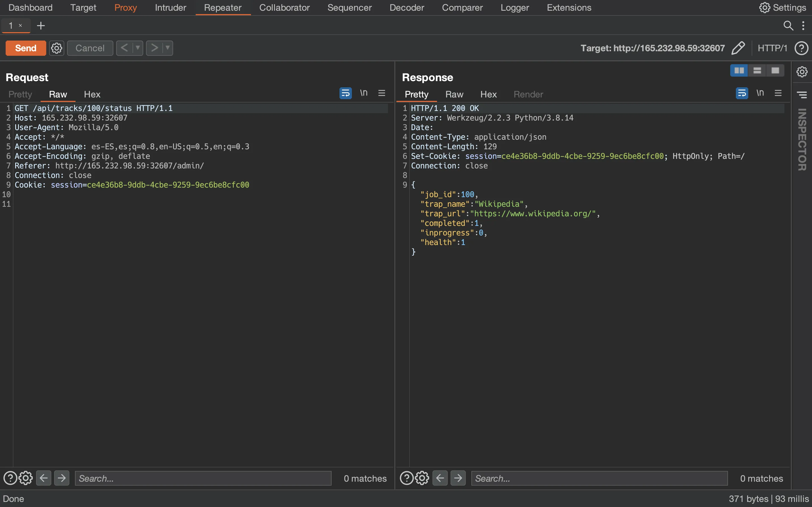The image size is (812, 507).
Task: Click the Send button to send request
Action: (x=25, y=47)
